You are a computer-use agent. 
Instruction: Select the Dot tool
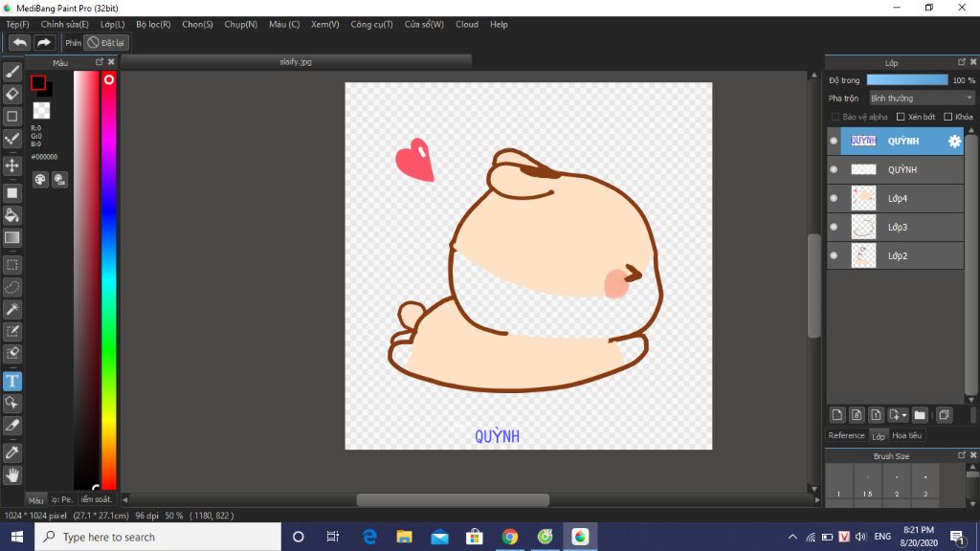(x=11, y=138)
